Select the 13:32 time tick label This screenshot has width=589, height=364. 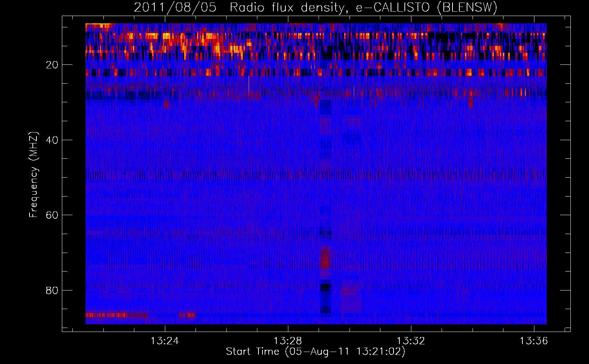click(411, 341)
